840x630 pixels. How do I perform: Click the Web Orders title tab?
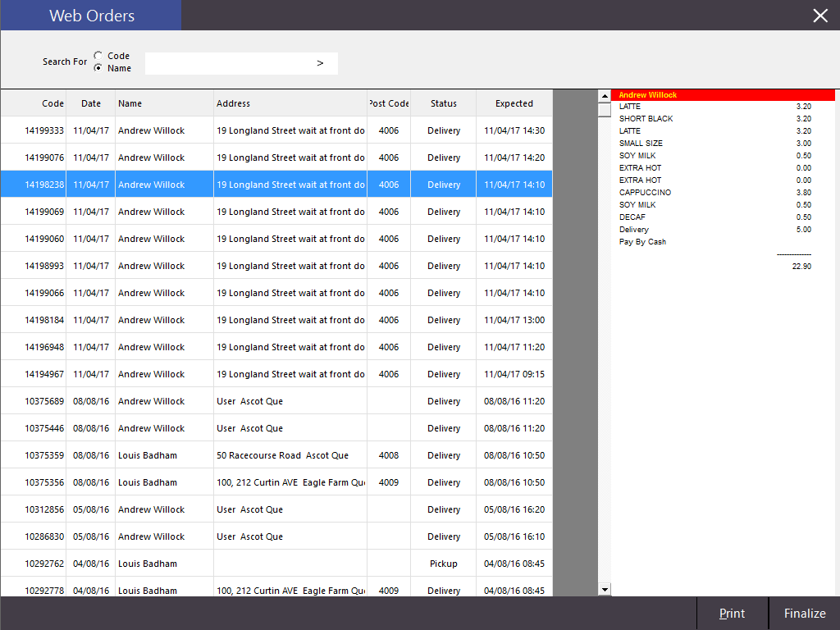tap(91, 16)
